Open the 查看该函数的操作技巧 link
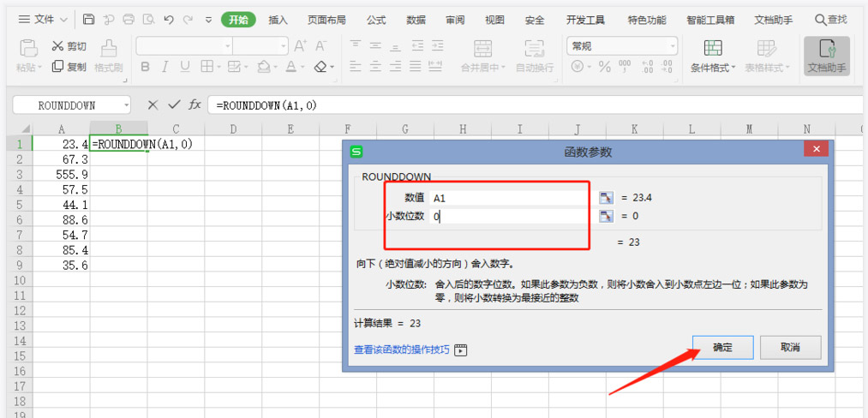Image resolution: width=868 pixels, height=418 pixels. tap(401, 349)
